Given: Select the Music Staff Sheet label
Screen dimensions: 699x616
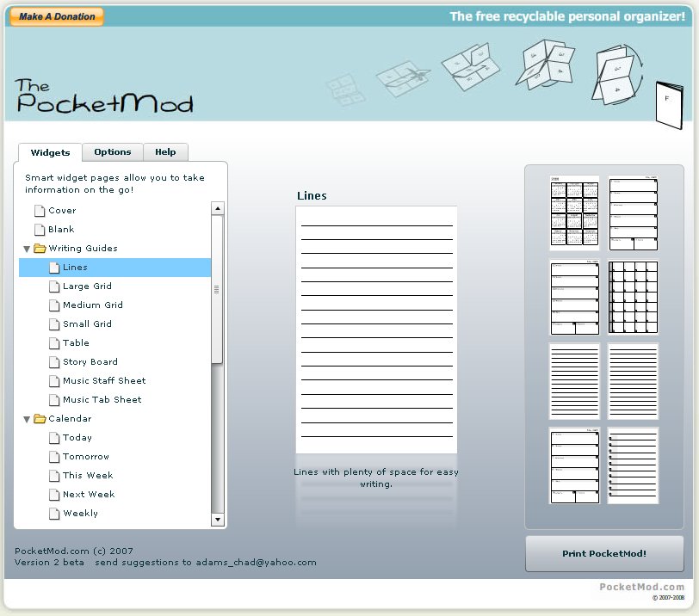Looking at the screenshot, I should (104, 381).
